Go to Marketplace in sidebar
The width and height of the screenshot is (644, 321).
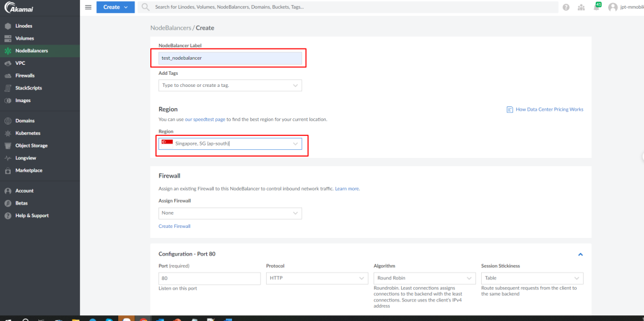(29, 170)
